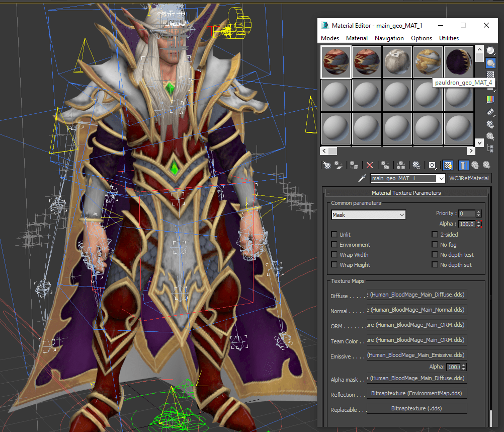Viewport: 504px width, 432px height.
Task: Click the Diffuse map button
Action: point(417,295)
